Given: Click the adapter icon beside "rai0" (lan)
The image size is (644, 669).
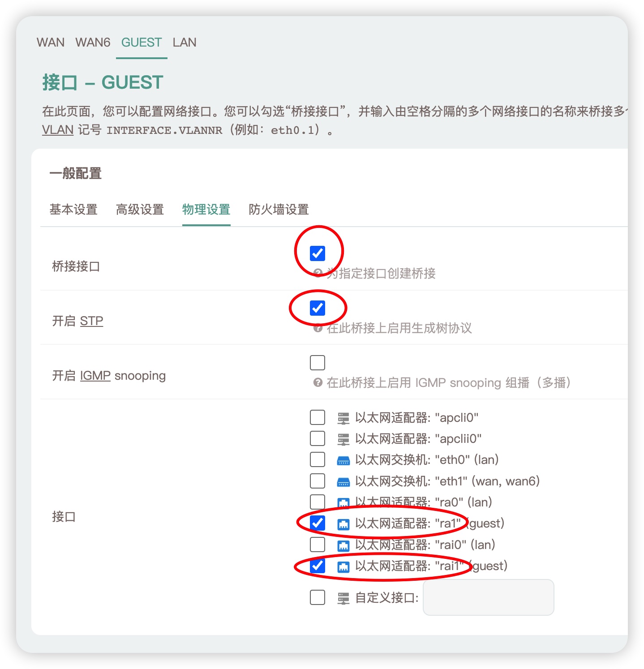Looking at the screenshot, I should click(x=343, y=545).
